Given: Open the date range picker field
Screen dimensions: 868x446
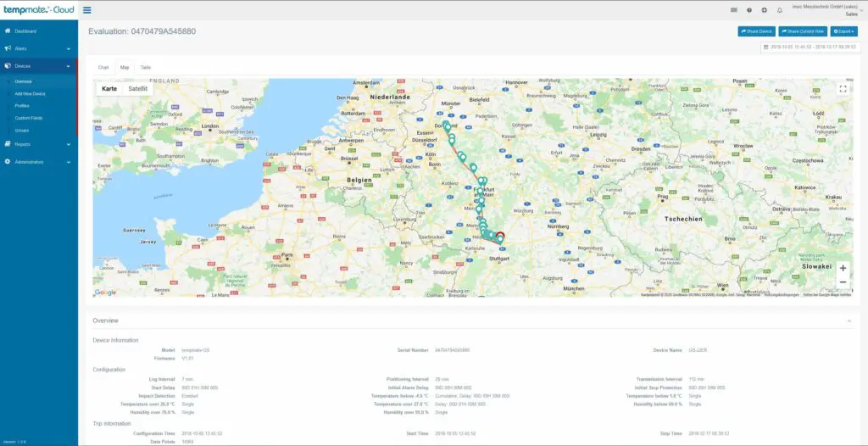Looking at the screenshot, I should [x=811, y=47].
